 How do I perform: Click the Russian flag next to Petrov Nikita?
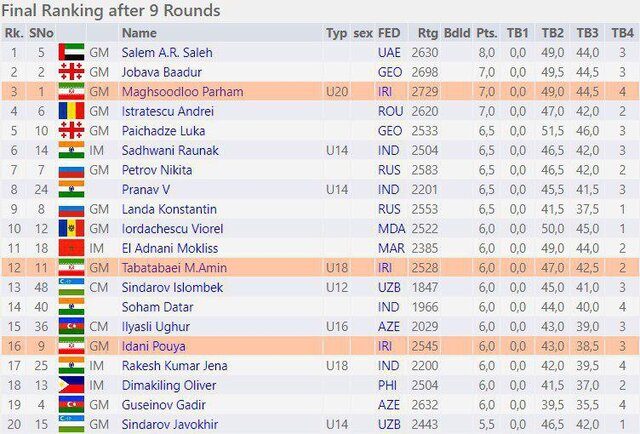click(71, 170)
